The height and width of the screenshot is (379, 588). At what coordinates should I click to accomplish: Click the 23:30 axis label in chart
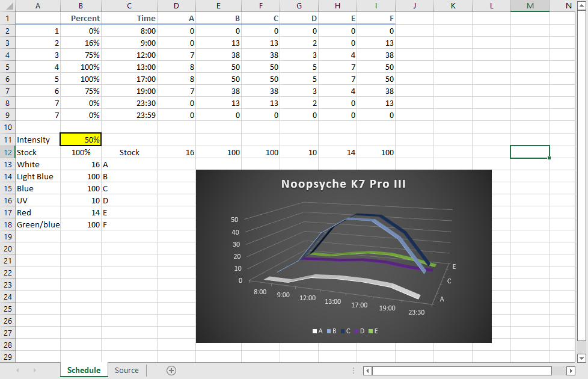point(416,312)
